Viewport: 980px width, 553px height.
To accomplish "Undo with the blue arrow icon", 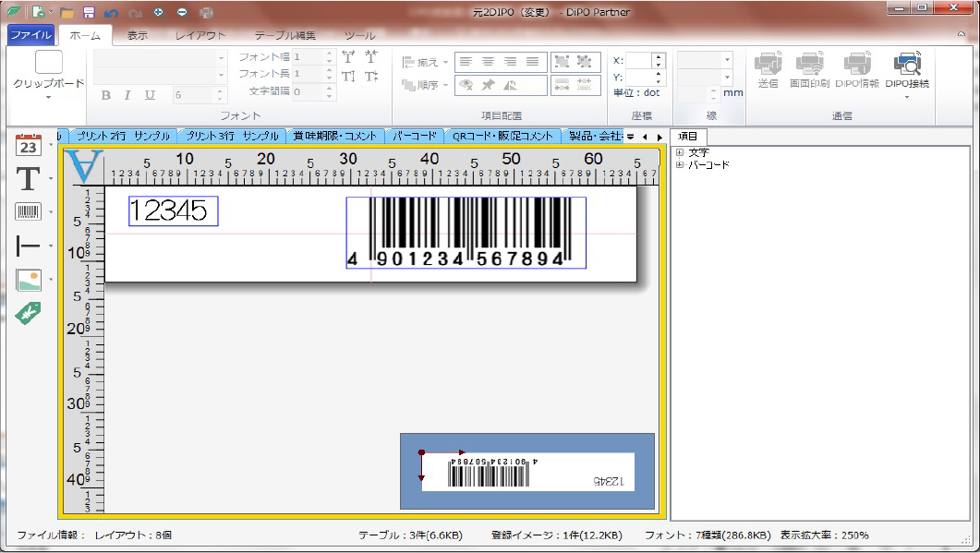I will [x=111, y=13].
